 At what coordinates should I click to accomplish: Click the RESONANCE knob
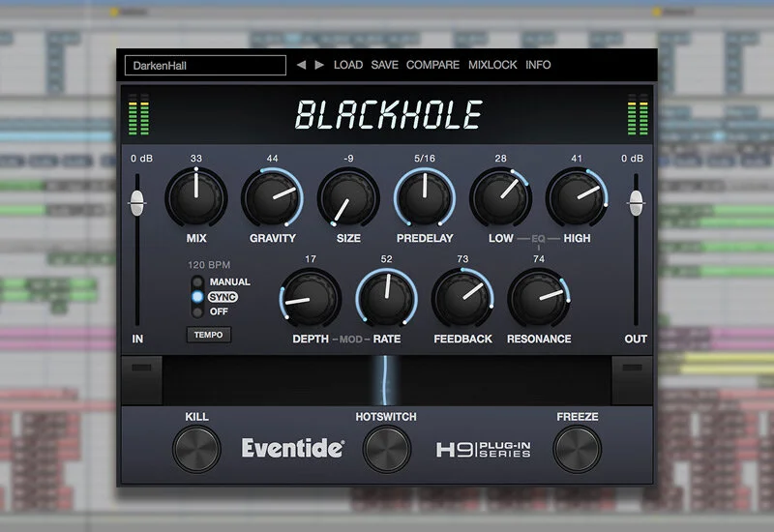pyautogui.click(x=539, y=298)
